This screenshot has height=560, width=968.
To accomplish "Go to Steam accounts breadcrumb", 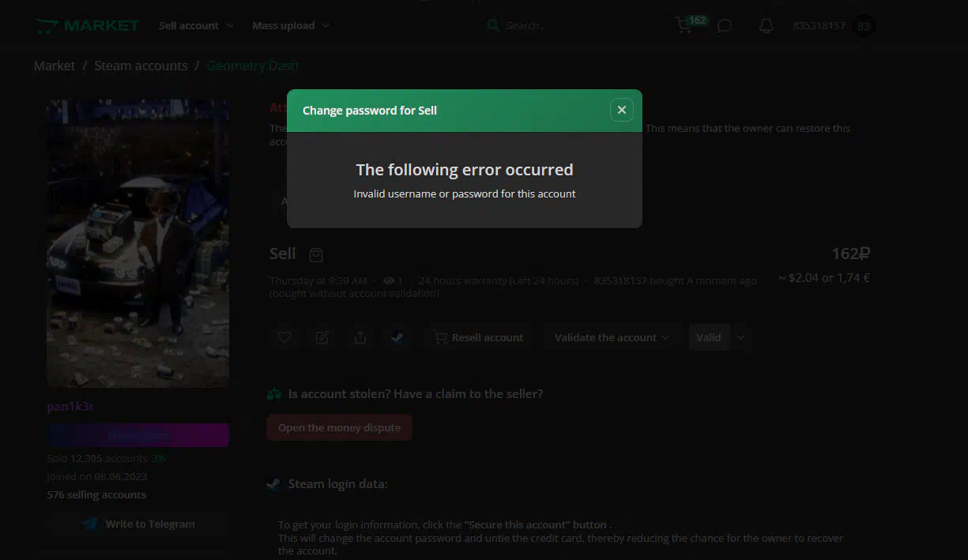I will 141,66.
